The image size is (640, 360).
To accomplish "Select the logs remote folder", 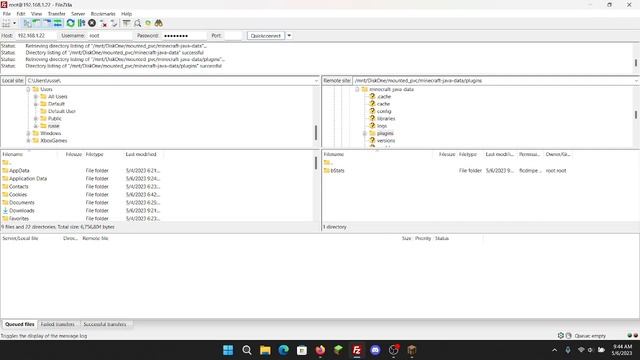I will [382, 126].
